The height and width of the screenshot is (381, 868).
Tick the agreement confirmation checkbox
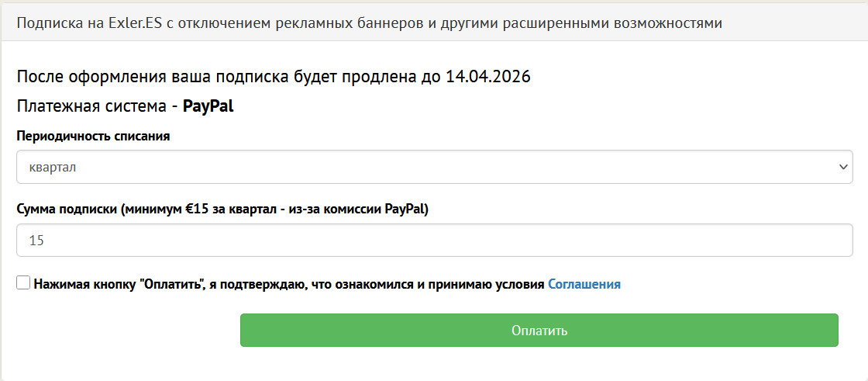[23, 284]
